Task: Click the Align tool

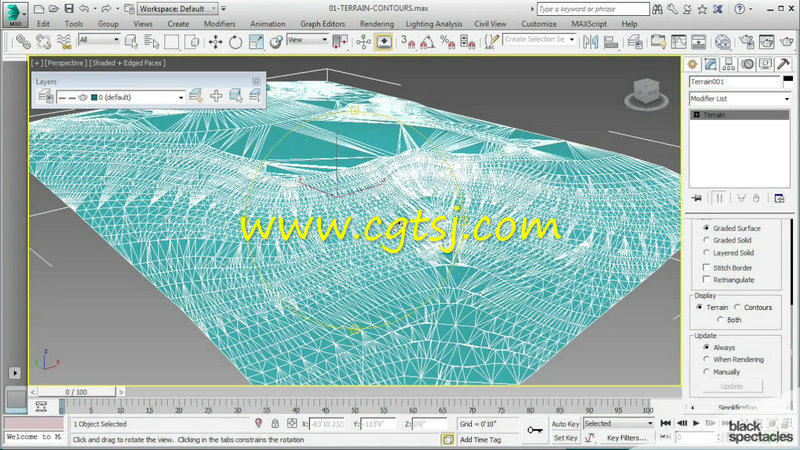Action: [x=611, y=41]
